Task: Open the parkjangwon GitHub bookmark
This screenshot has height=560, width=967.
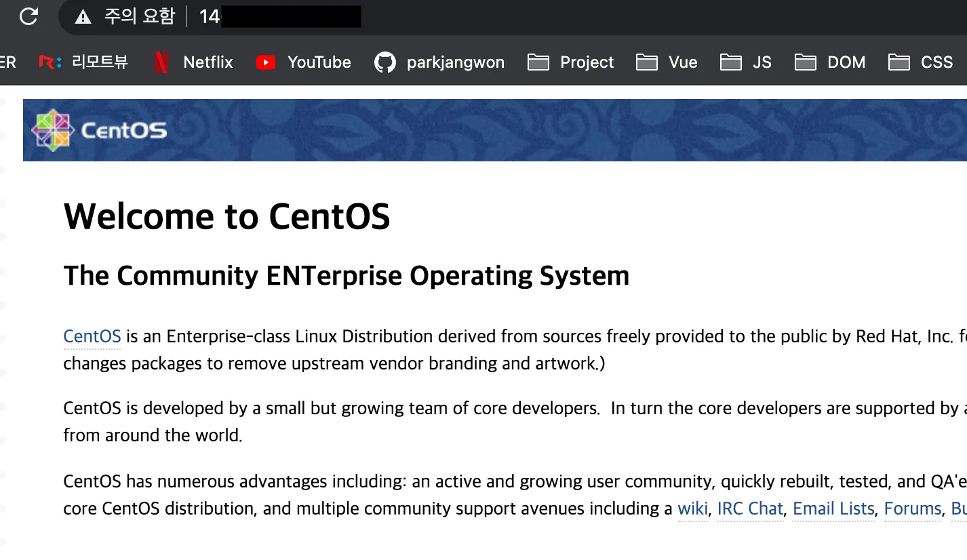Action: coord(439,62)
